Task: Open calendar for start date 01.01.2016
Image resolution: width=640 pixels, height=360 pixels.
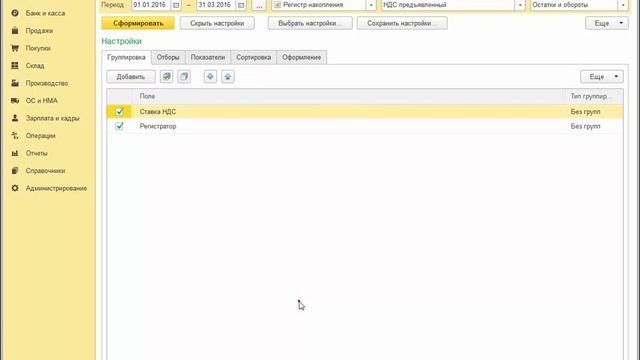Action: [176, 5]
